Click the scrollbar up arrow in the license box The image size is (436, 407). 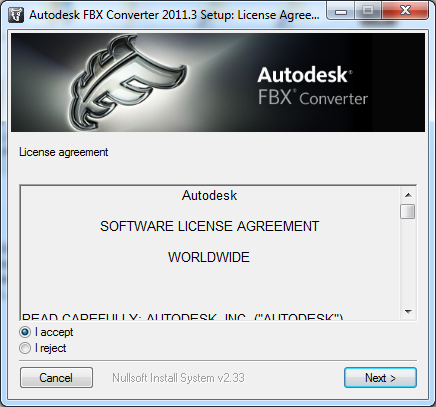[x=408, y=195]
